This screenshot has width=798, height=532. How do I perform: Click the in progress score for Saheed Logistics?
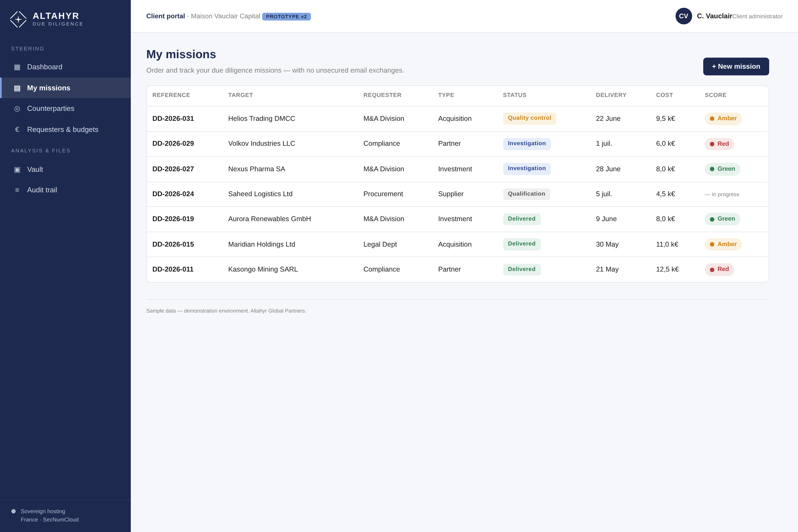(722, 195)
